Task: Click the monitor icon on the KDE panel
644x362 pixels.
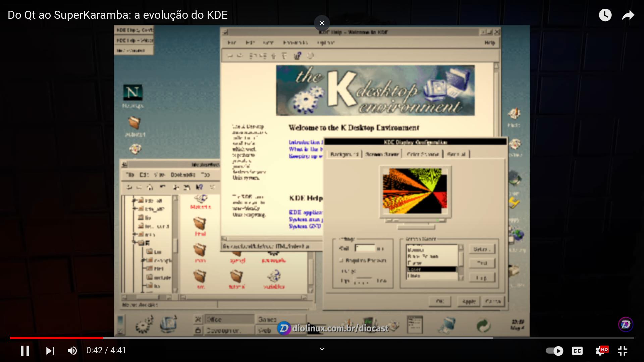Action: (168, 324)
